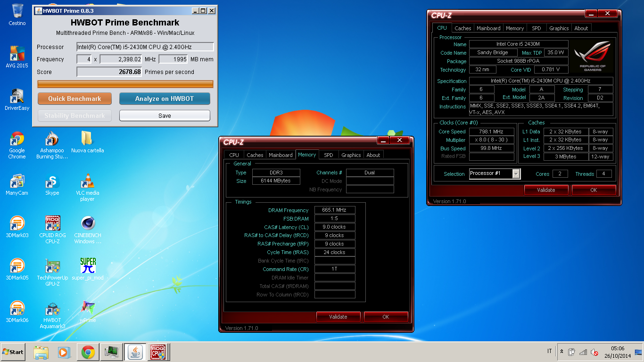Select the wPrime desktop icon

point(87,312)
